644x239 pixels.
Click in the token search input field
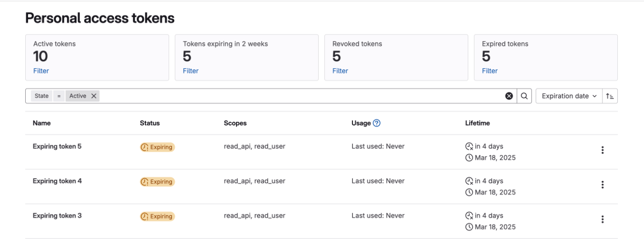point(299,96)
